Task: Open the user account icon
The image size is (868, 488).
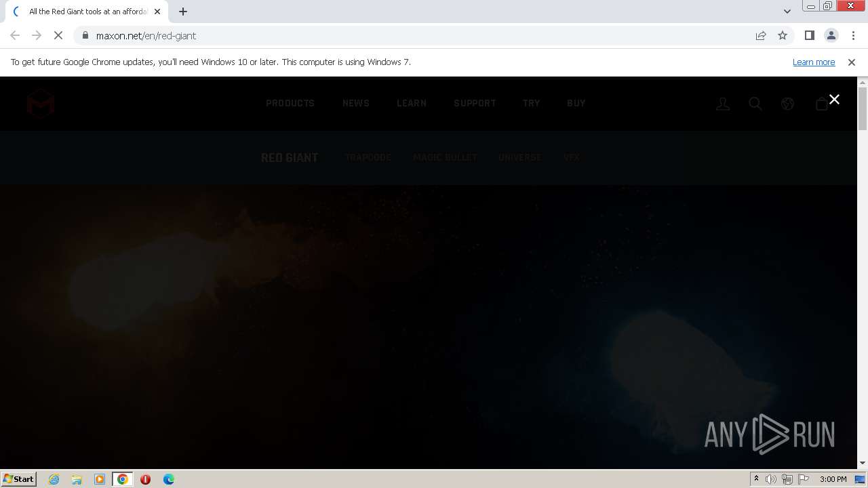Action: pyautogui.click(x=723, y=104)
